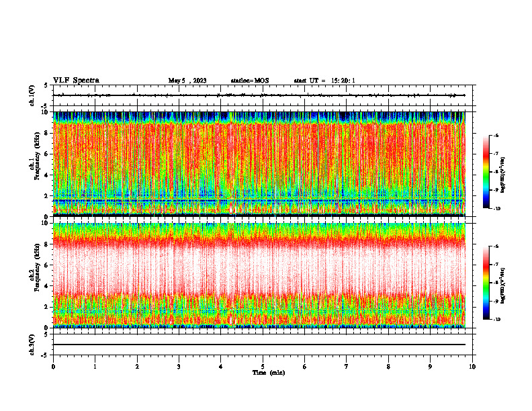Click time axis tick label "5"
Viewport: 532px width, 411px height.
pyautogui.click(x=263, y=367)
